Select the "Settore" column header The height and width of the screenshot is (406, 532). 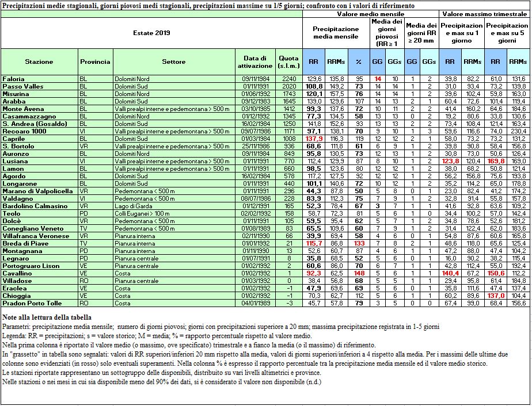pyautogui.click(x=173, y=62)
